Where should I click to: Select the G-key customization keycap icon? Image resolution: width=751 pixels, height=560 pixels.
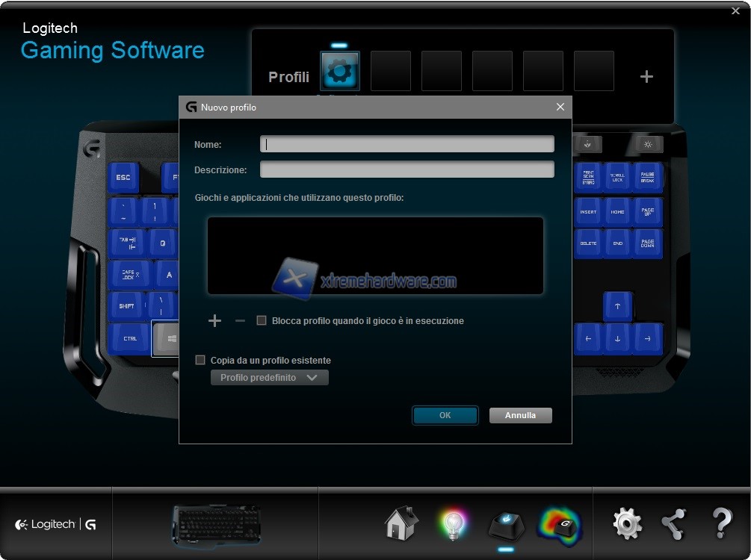pos(506,524)
